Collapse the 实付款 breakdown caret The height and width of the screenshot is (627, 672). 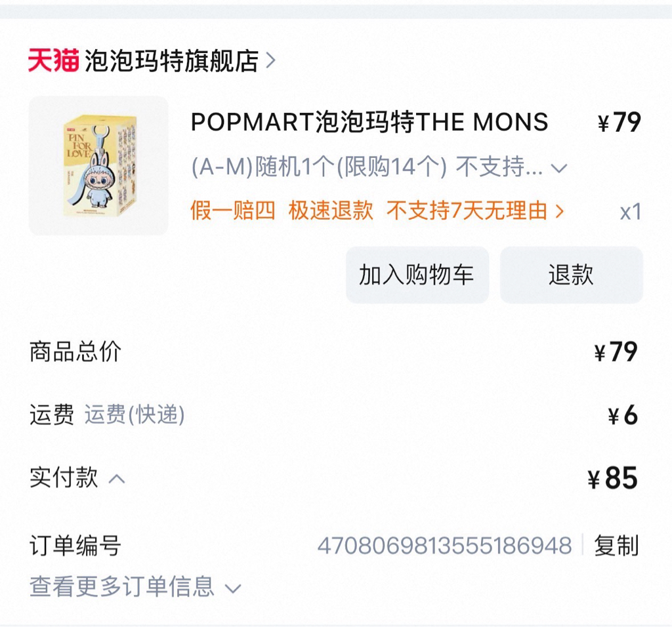click(x=117, y=478)
